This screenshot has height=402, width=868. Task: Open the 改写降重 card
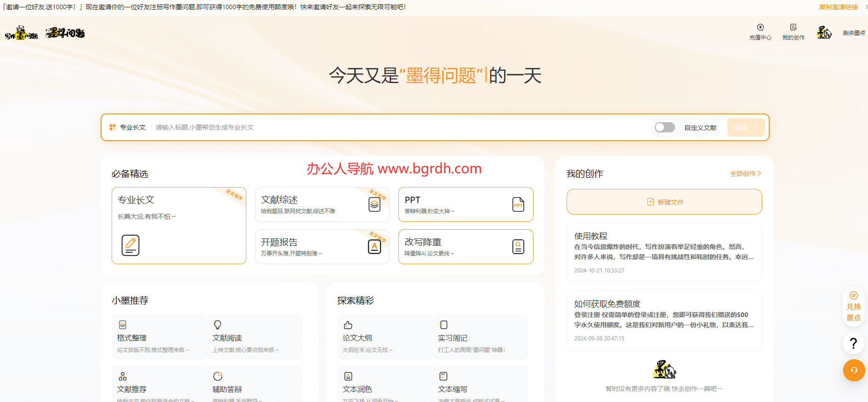click(466, 247)
